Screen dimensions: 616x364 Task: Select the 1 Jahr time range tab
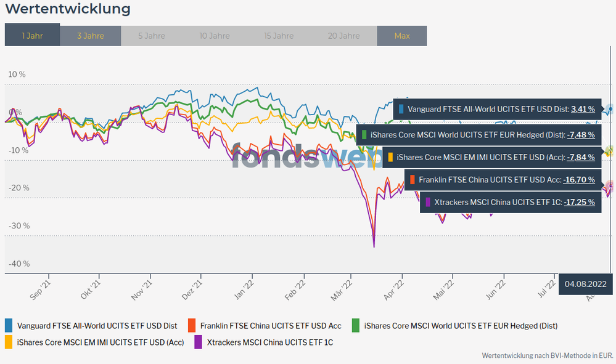[x=32, y=36]
